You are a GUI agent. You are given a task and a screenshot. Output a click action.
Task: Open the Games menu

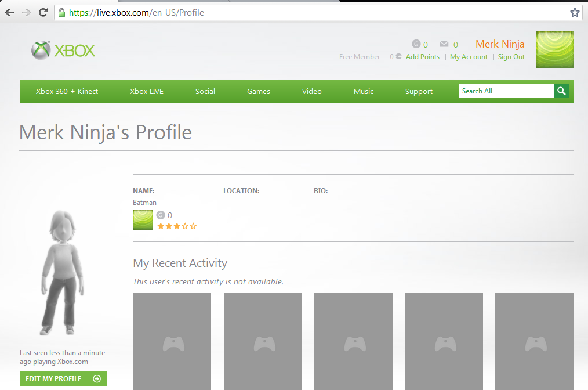coord(259,91)
